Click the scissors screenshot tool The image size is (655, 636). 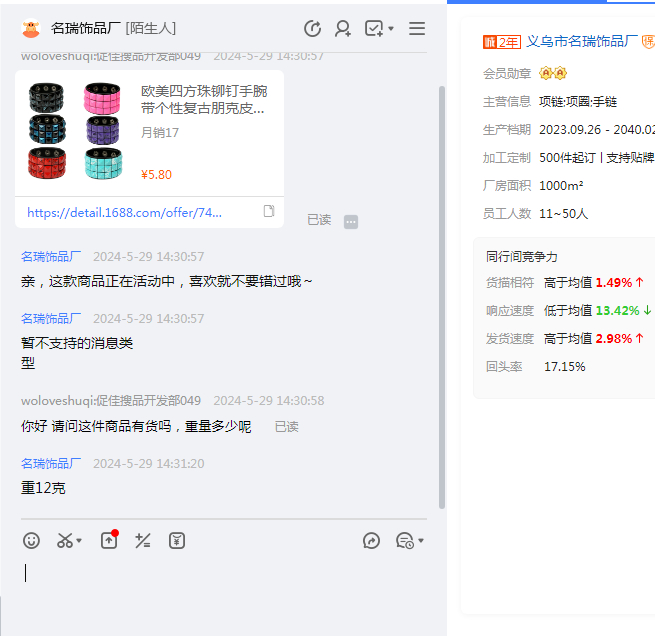point(65,541)
